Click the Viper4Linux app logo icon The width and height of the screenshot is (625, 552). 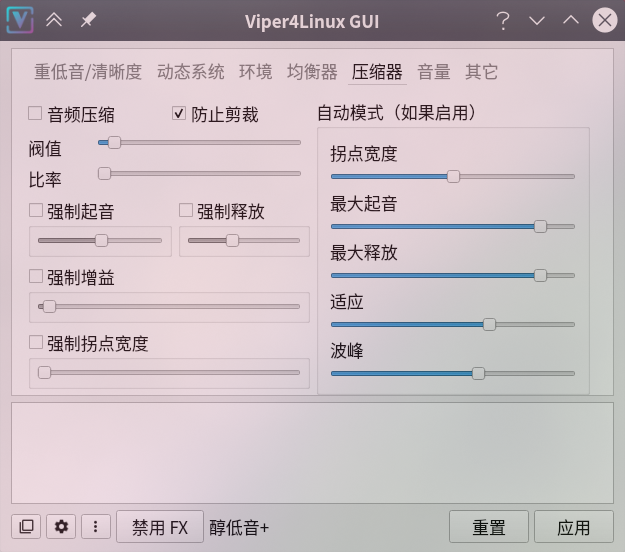coord(20,20)
